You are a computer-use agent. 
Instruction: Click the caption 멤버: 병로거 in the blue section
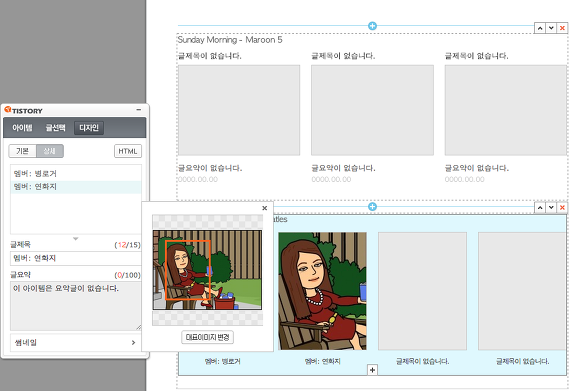222,361
